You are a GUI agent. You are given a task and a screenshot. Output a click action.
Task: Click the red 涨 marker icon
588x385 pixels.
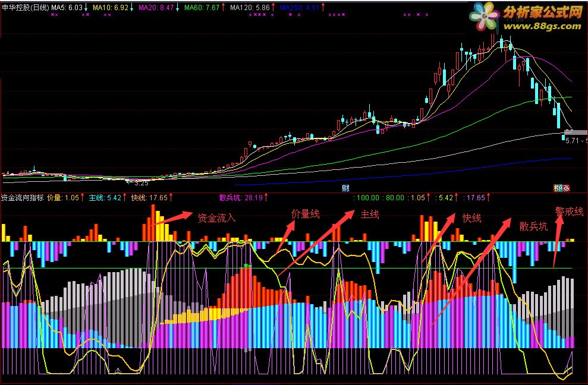coord(566,188)
